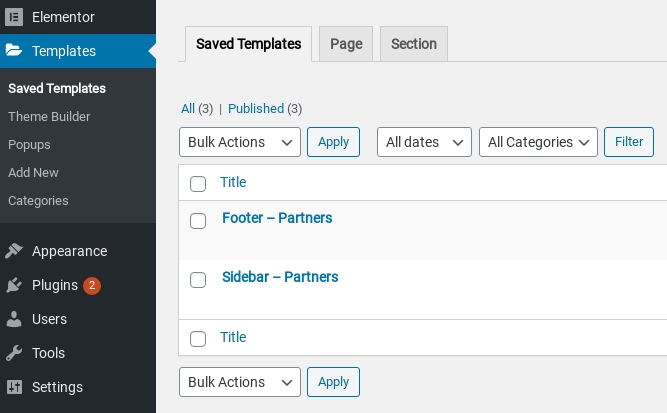Image resolution: width=667 pixels, height=413 pixels.
Task: Click the Published filter link
Action: (x=256, y=108)
